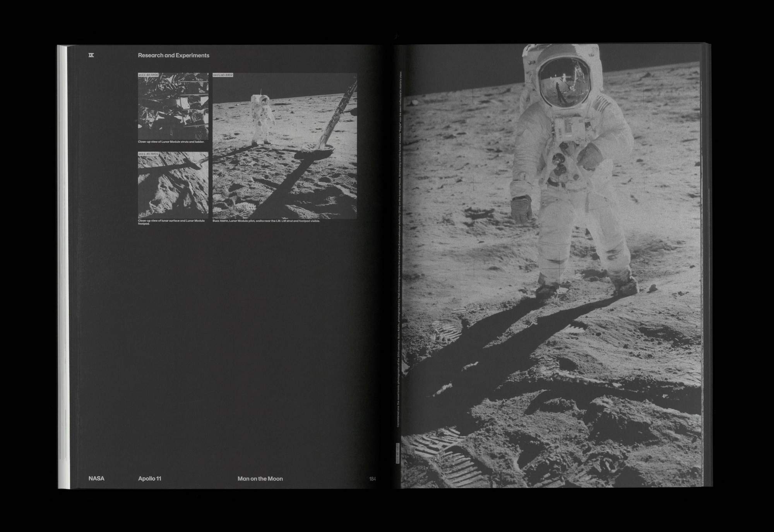
Task: Click the full-page astronaut photo on the right page
Action: 551,266
